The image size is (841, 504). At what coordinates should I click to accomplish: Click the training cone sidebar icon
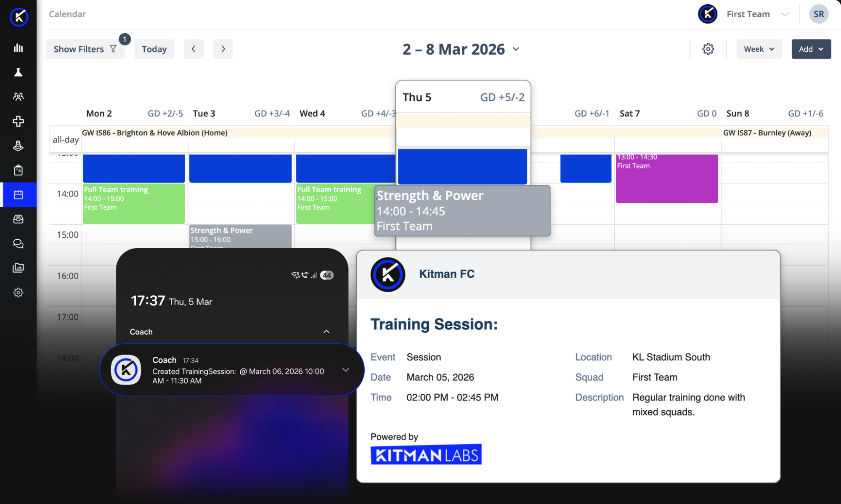coord(18,146)
